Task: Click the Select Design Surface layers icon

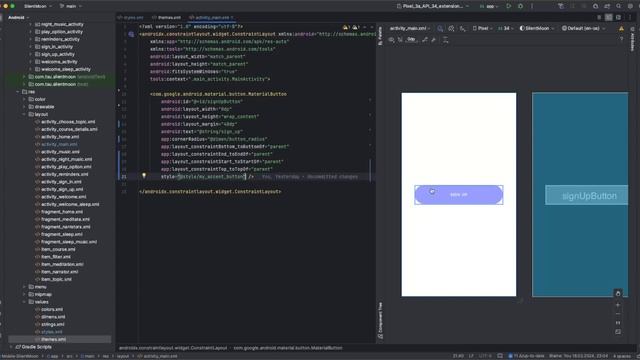Action: point(440,29)
